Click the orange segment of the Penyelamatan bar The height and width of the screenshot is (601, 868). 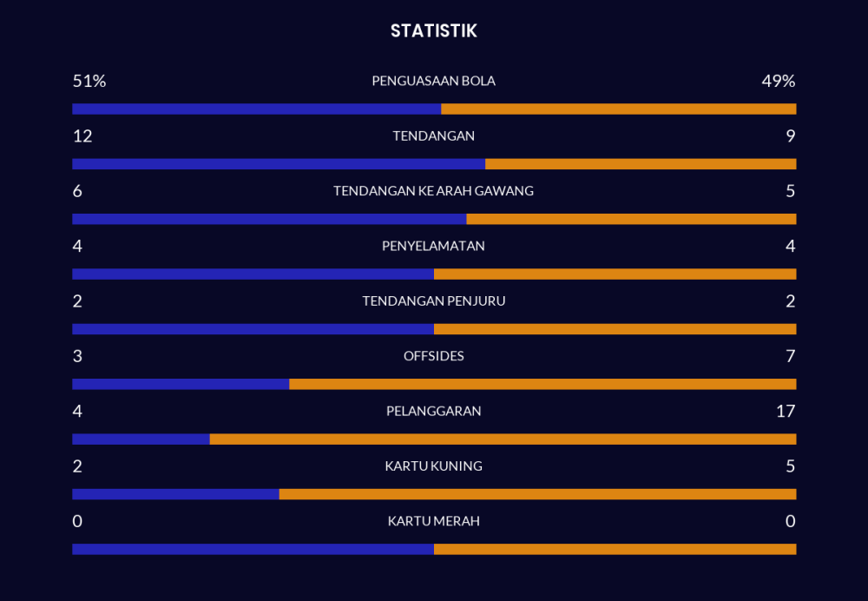tap(615, 274)
